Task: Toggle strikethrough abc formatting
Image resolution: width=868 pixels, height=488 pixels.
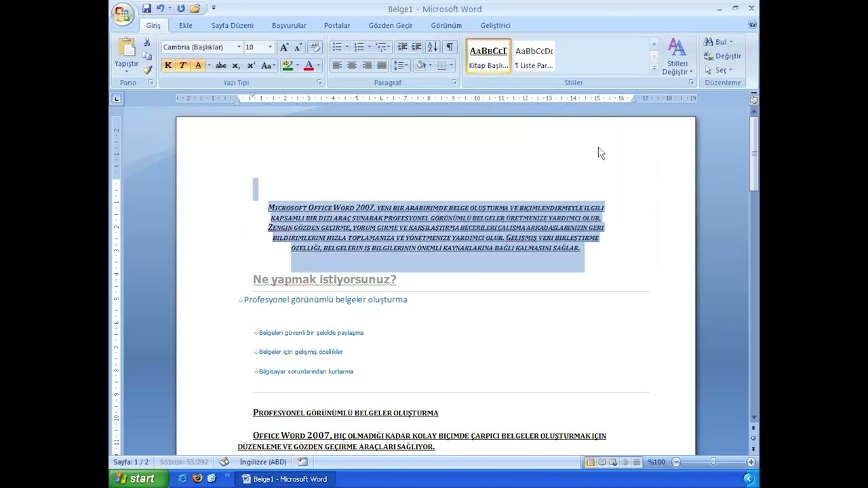Action: [x=221, y=66]
